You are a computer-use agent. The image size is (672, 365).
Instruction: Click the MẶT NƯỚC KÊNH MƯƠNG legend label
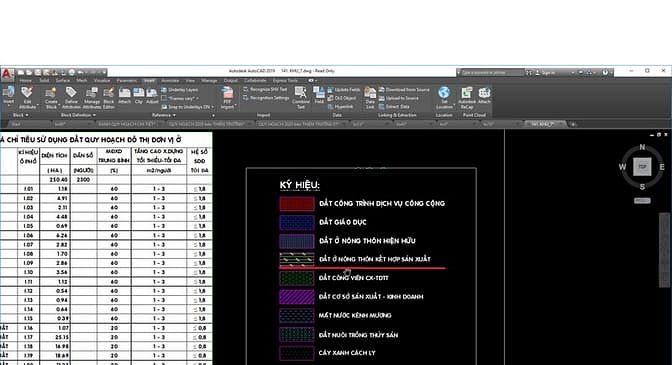coord(355,315)
